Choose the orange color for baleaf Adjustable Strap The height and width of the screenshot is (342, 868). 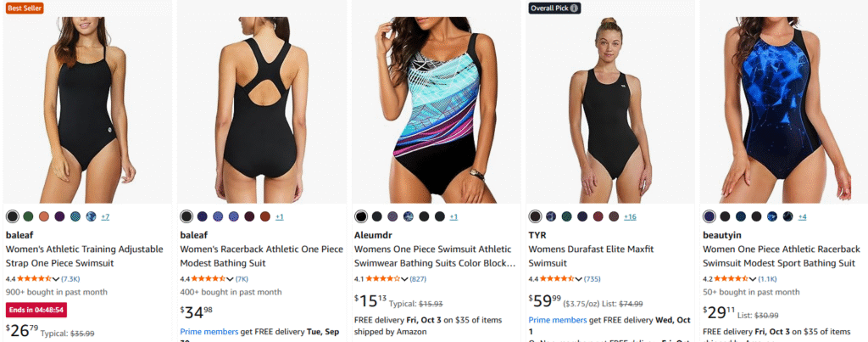44,216
